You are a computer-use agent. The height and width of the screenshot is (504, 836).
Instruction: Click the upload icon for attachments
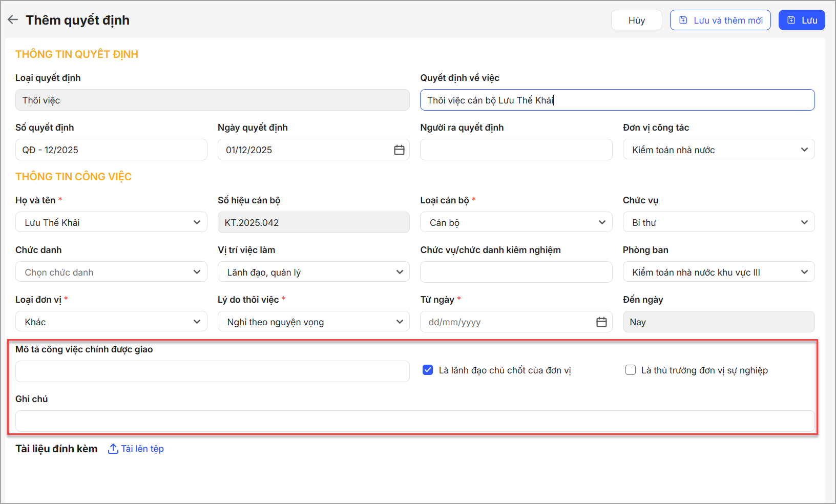click(113, 449)
